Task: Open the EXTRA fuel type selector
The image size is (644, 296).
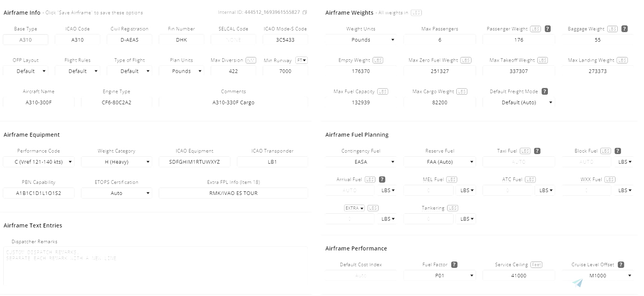Action: point(354,208)
